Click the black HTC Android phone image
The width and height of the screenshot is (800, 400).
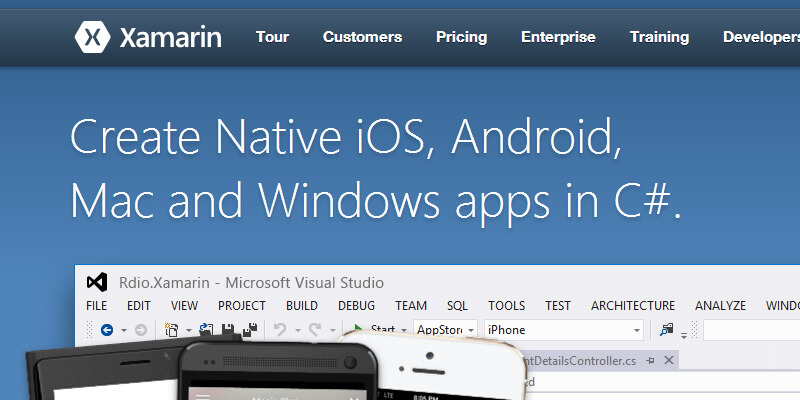pyautogui.click(x=278, y=371)
